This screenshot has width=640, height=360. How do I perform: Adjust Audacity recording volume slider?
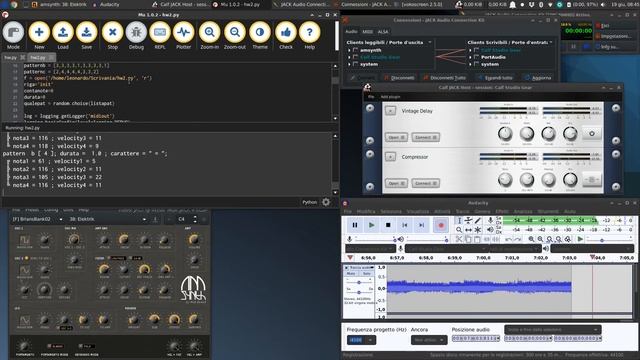pos(374,239)
